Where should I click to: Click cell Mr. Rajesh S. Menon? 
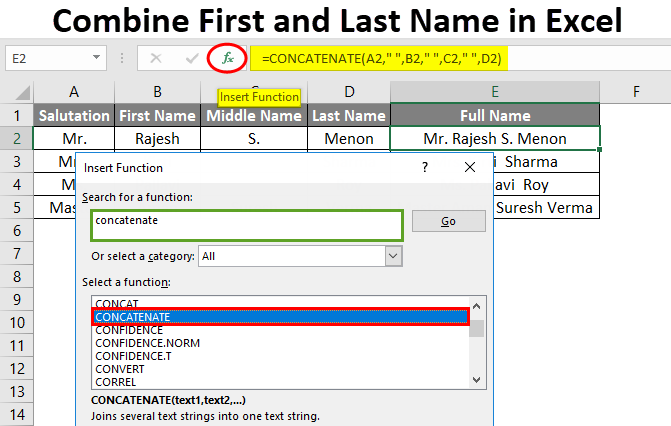coord(495,139)
